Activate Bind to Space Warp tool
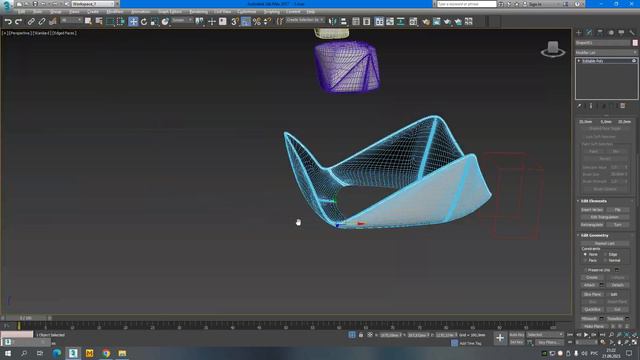The image size is (640, 360). (52, 22)
